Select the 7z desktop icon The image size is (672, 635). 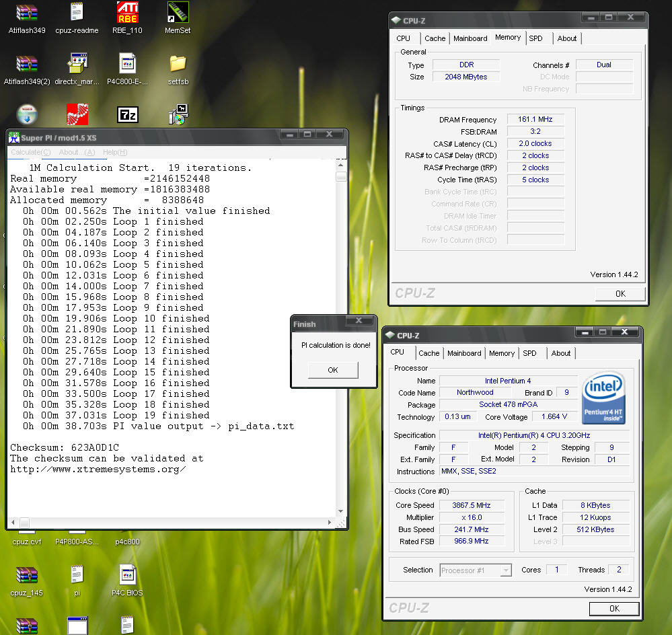pyautogui.click(x=128, y=115)
